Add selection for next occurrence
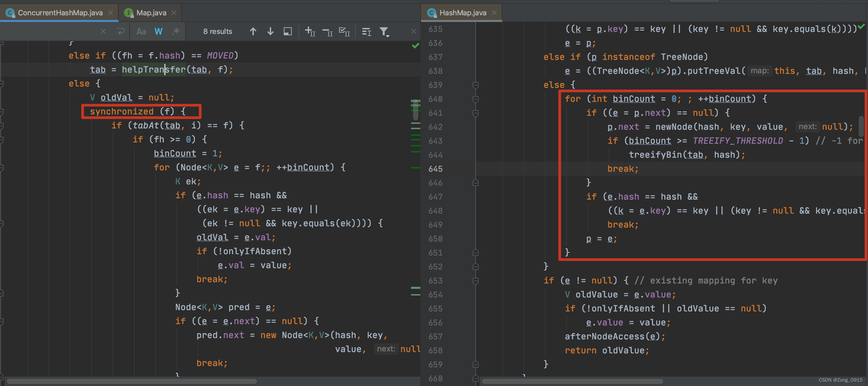The height and width of the screenshot is (386, 868). [310, 32]
